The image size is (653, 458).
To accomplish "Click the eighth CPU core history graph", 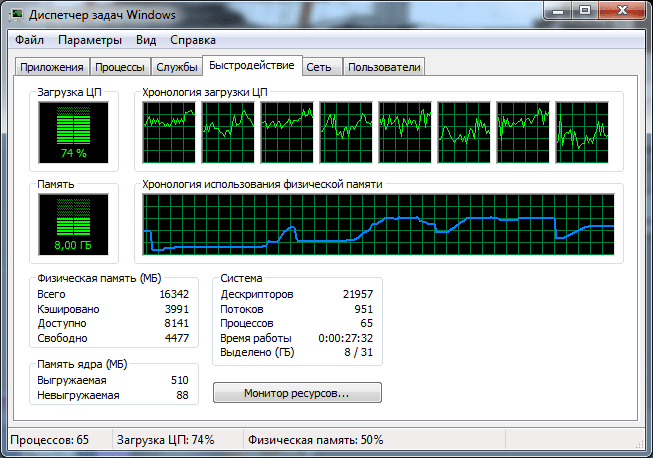I will click(x=582, y=132).
